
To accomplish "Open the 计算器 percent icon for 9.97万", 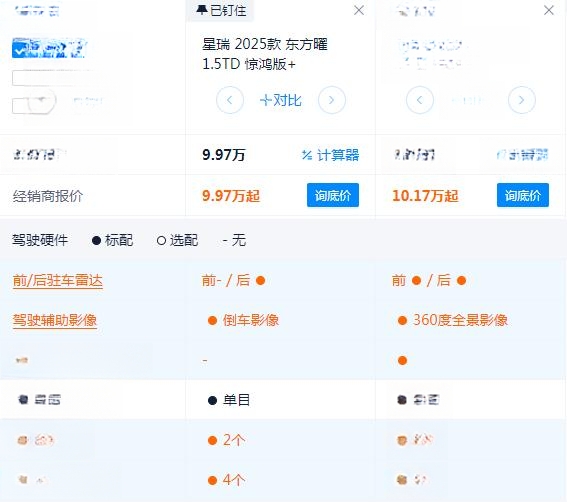I will coord(307,155).
